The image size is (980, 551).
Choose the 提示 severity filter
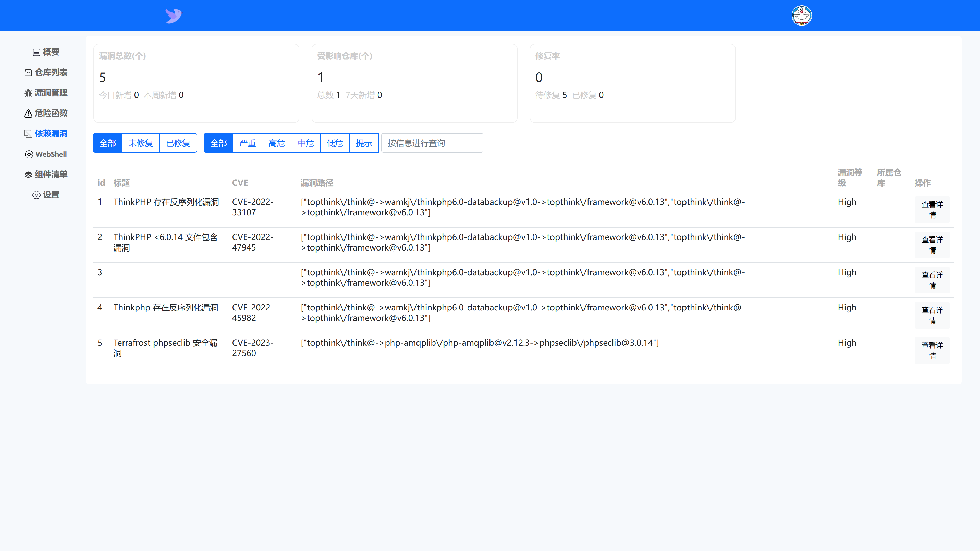pos(364,143)
